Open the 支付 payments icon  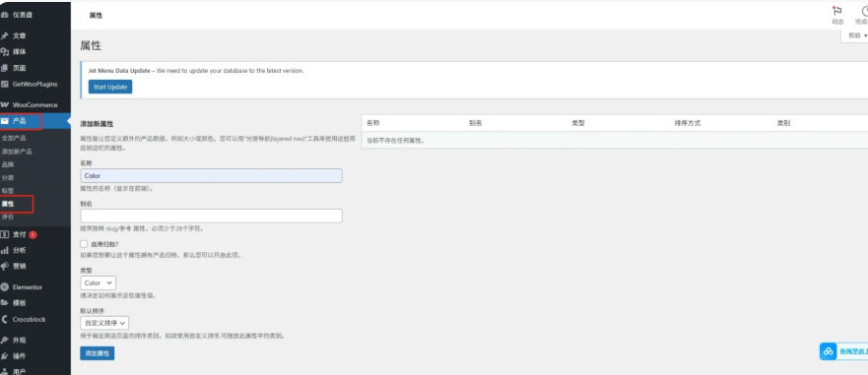[x=4, y=234]
